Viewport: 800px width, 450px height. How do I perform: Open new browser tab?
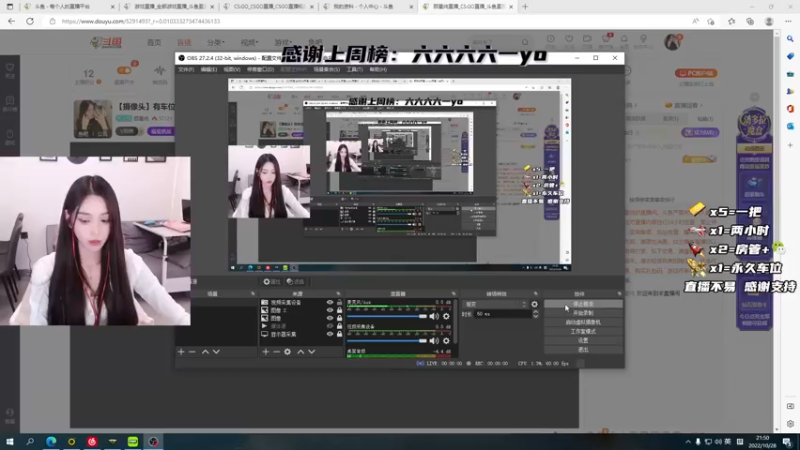pos(525,7)
